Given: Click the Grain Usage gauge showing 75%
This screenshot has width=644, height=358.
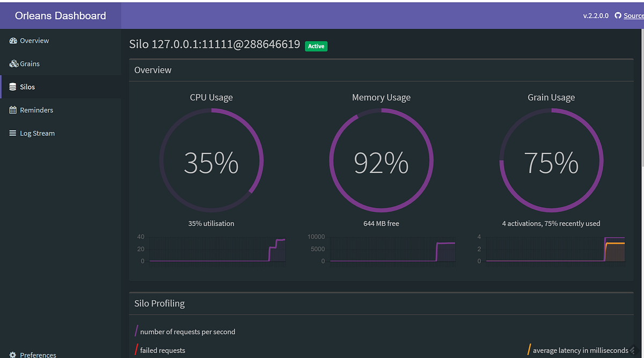Looking at the screenshot, I should pos(551,160).
